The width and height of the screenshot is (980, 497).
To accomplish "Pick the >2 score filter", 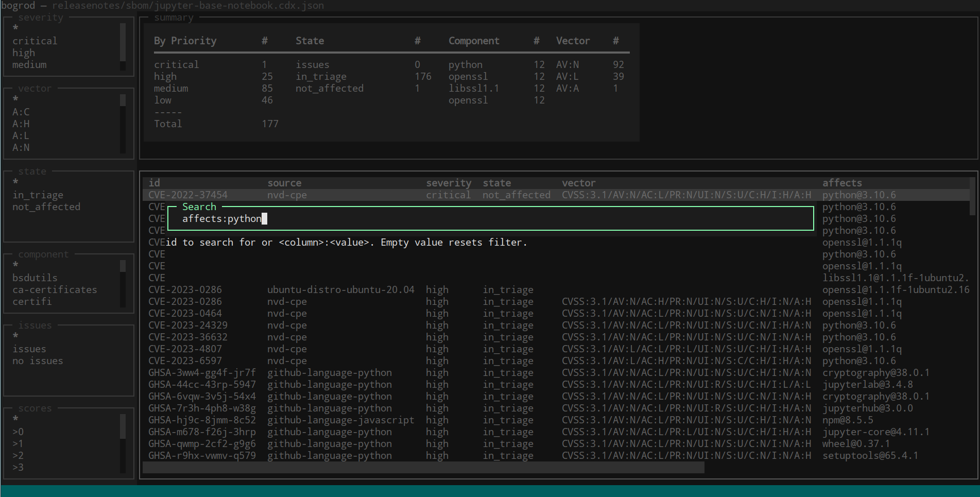I will pos(18,455).
